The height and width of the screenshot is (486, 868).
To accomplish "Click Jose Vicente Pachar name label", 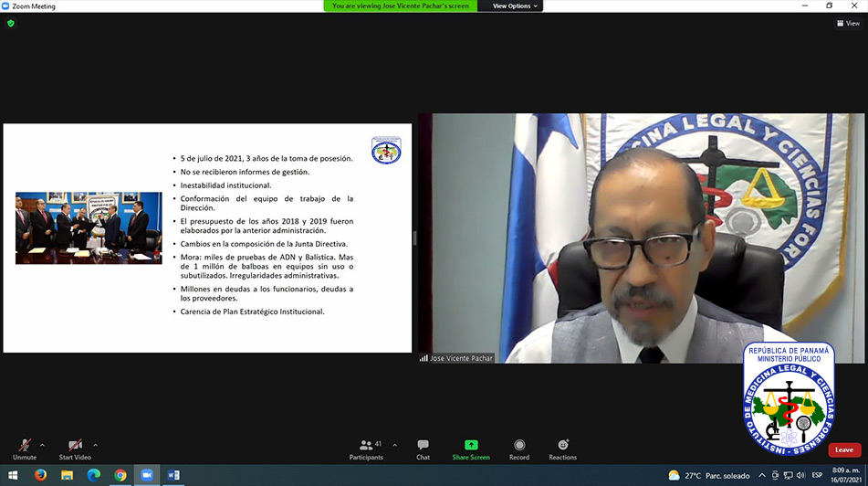I will click(x=461, y=358).
